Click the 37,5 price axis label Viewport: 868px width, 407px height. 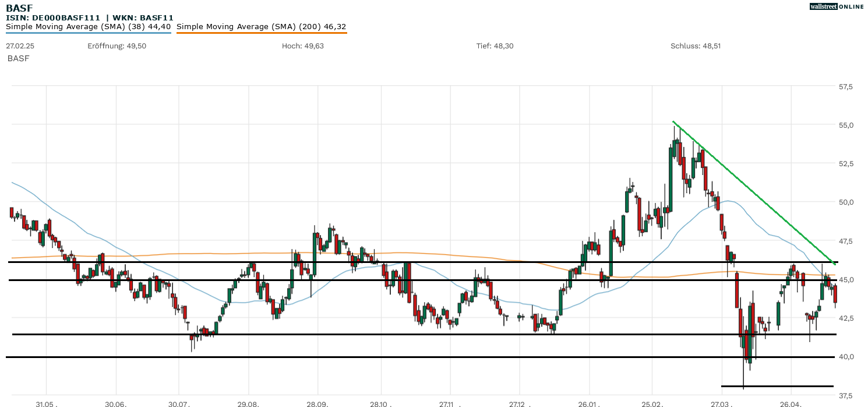[845, 395]
